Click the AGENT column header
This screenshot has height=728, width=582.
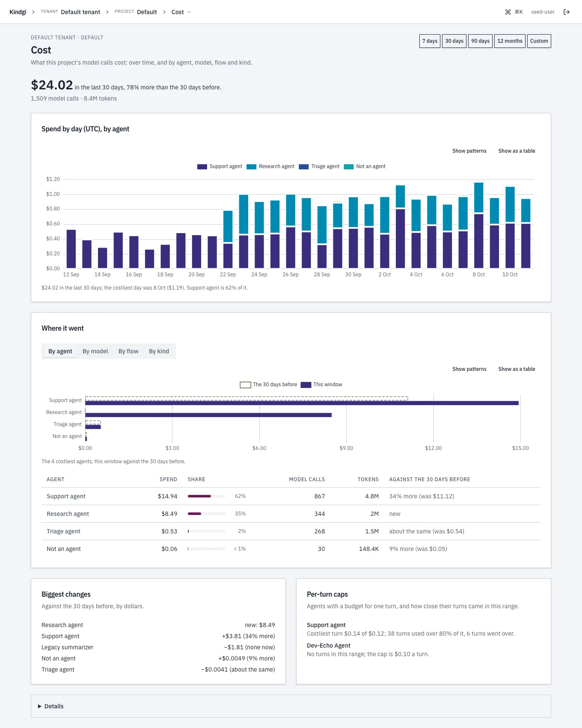(56, 479)
